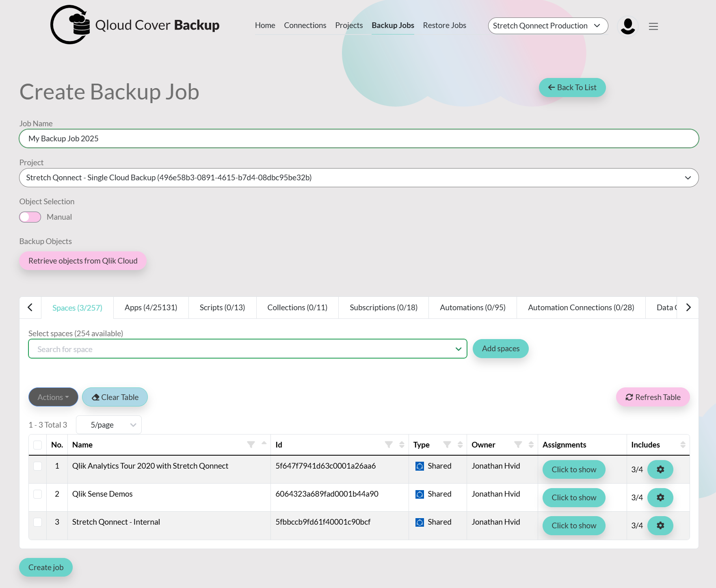Show assignments for Qlik Sense Demos row
This screenshot has height=588, width=716.
(574, 497)
